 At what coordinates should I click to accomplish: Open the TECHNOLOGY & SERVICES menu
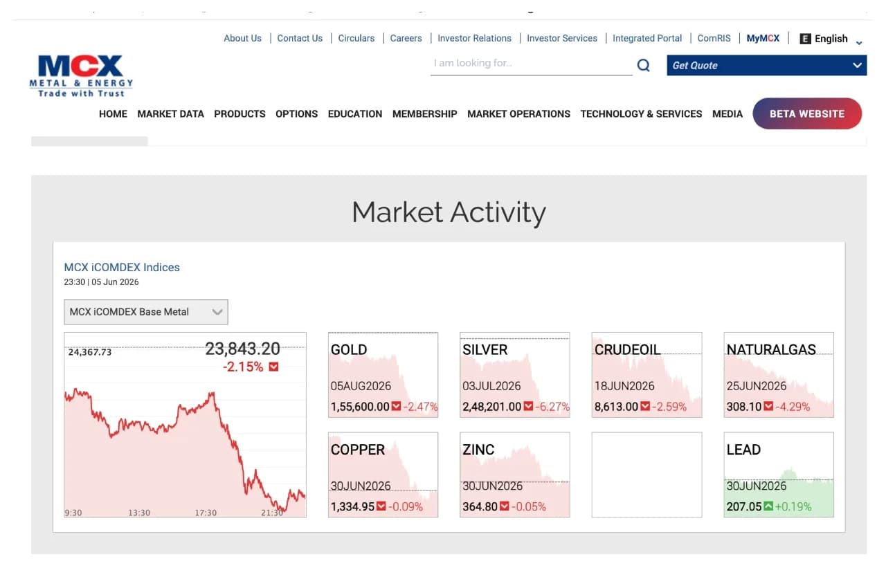point(641,114)
